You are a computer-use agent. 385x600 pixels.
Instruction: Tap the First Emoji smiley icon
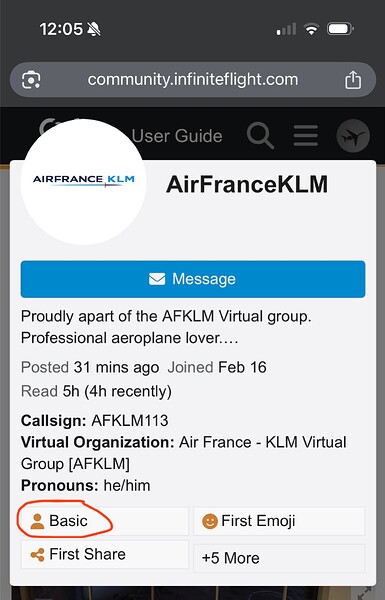click(210, 521)
